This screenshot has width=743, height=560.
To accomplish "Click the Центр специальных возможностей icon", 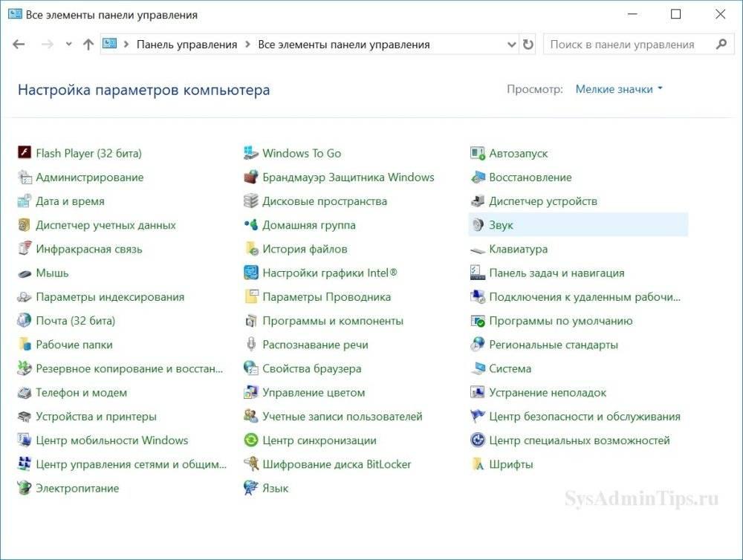I will point(478,440).
